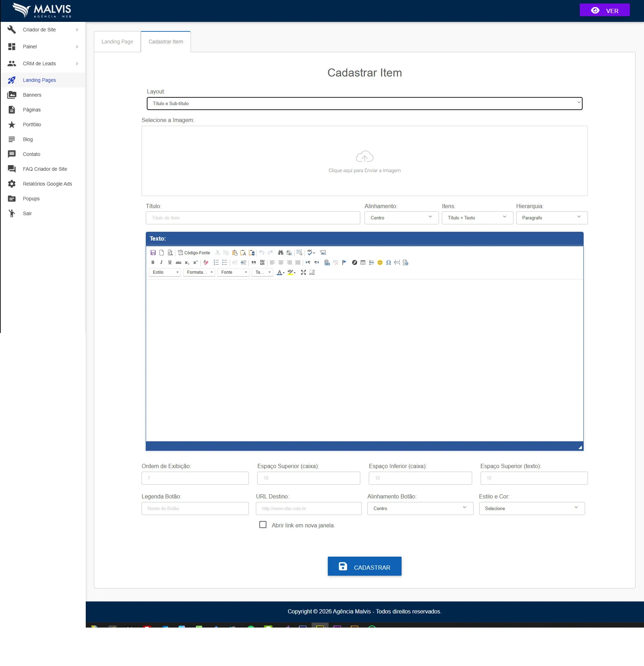The height and width of the screenshot is (666, 644).
Task: Maximize the editor to fullscreen
Action: point(303,272)
